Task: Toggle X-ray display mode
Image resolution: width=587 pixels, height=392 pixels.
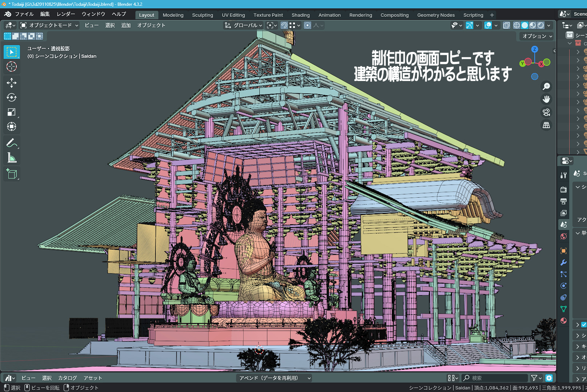Action: click(x=506, y=25)
